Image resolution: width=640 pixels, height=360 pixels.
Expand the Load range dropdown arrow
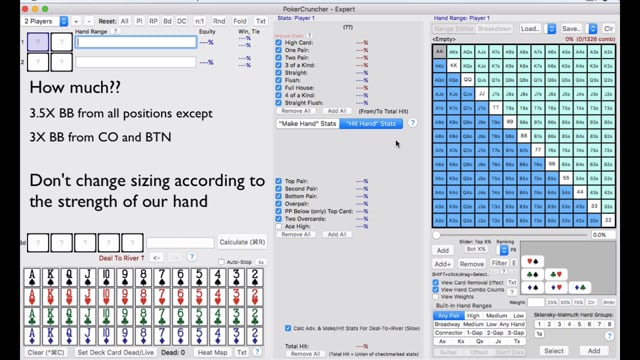[551, 29]
